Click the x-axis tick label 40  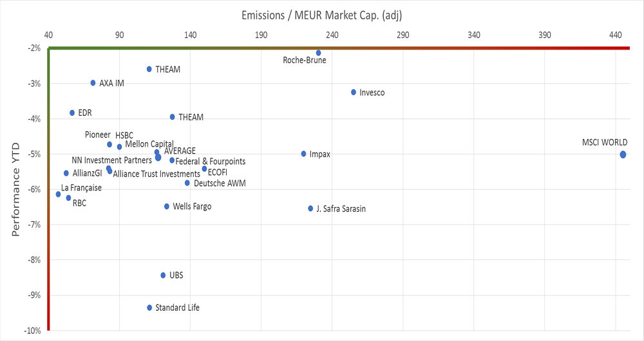tap(48, 35)
